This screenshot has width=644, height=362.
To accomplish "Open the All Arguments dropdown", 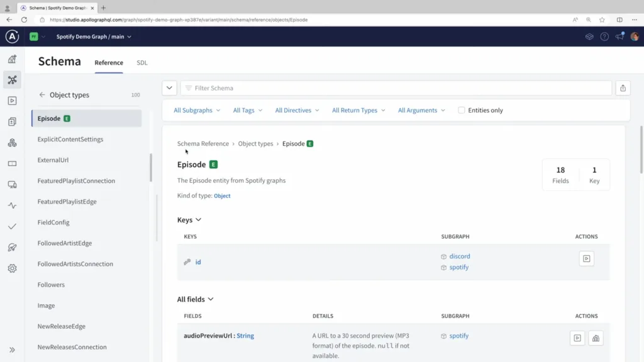I will tap(421, 110).
